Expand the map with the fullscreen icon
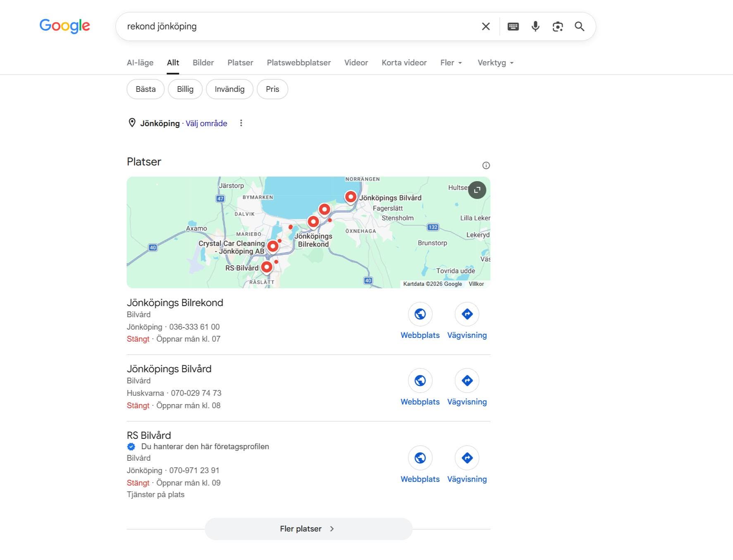This screenshot has height=560, width=733. [x=477, y=190]
